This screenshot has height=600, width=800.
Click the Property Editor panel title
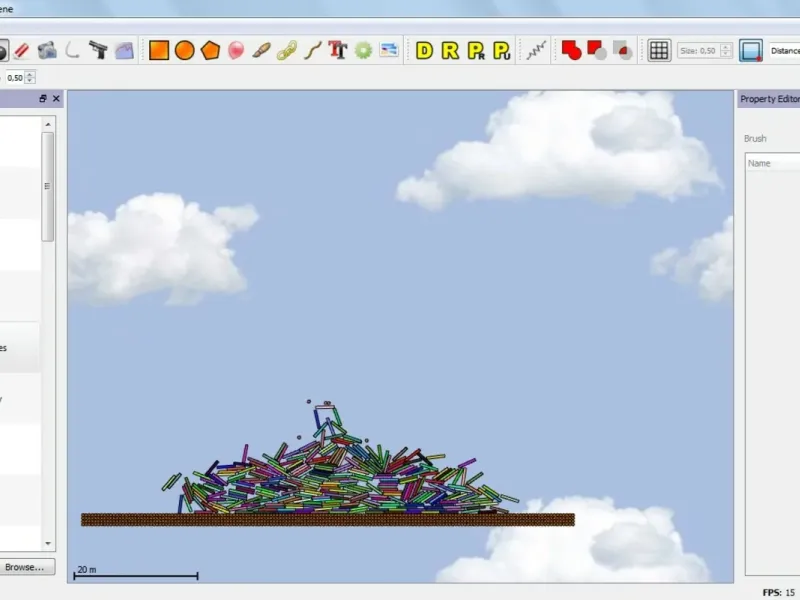coord(769,99)
